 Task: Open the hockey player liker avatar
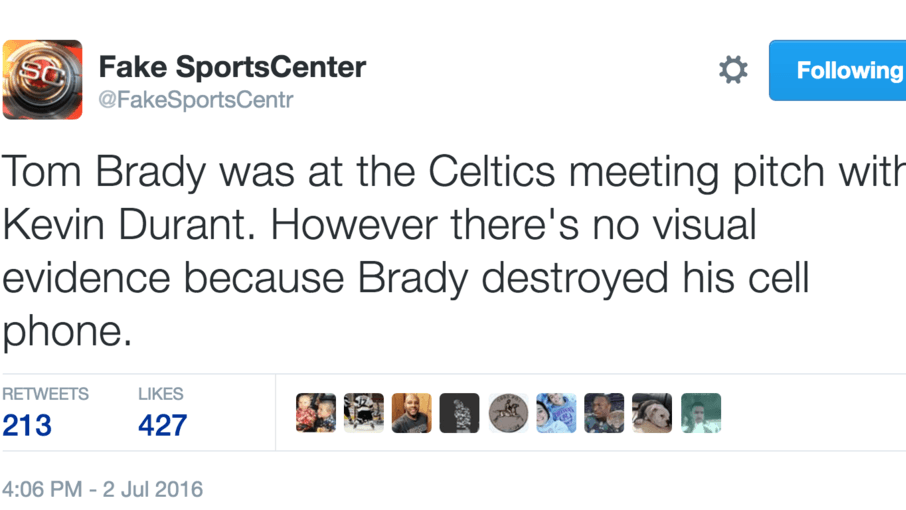click(x=364, y=413)
